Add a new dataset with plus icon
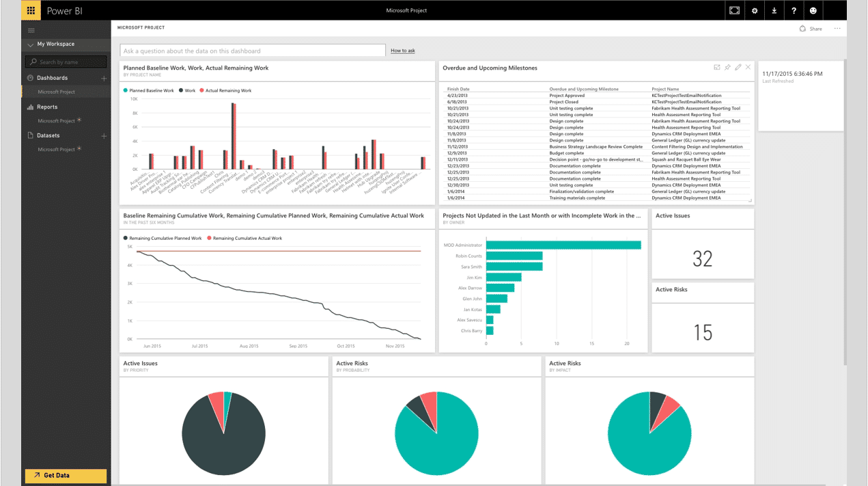The image size is (868, 486). pos(104,136)
